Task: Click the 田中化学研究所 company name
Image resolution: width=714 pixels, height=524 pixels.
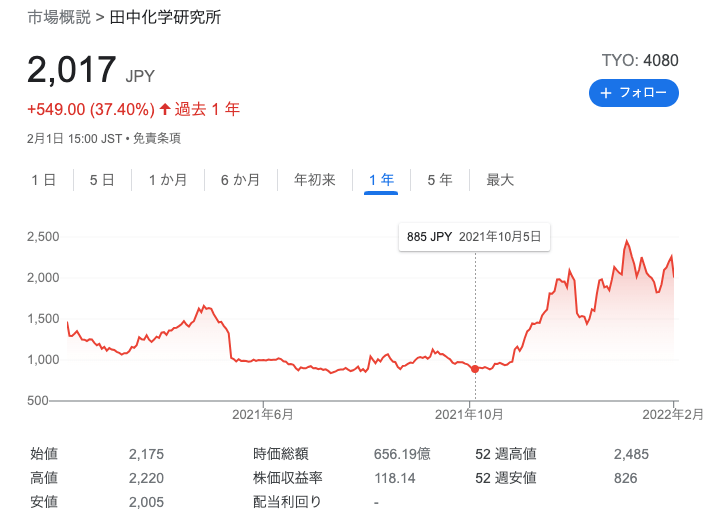Action: (x=165, y=17)
